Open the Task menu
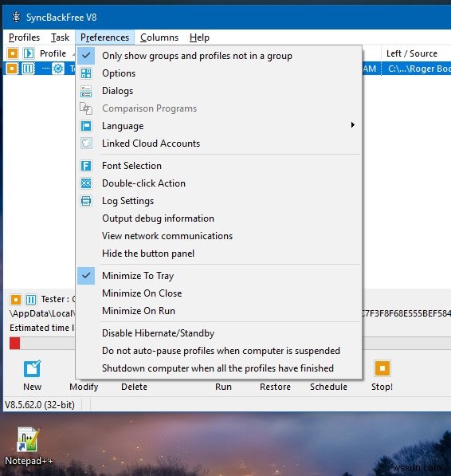451x476 pixels. (x=60, y=37)
